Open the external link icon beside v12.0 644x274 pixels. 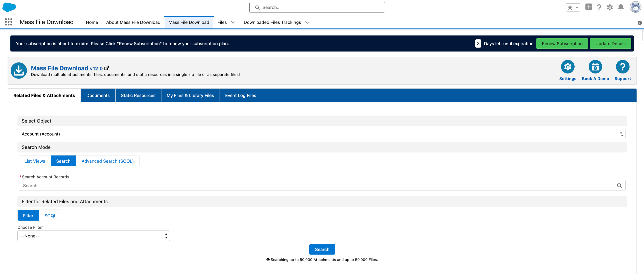pyautogui.click(x=107, y=68)
